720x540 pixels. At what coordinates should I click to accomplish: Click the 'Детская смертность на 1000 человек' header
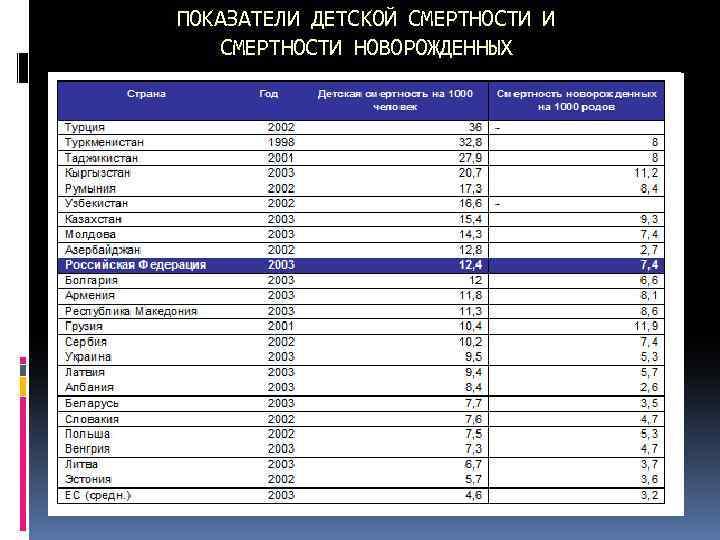(395, 100)
